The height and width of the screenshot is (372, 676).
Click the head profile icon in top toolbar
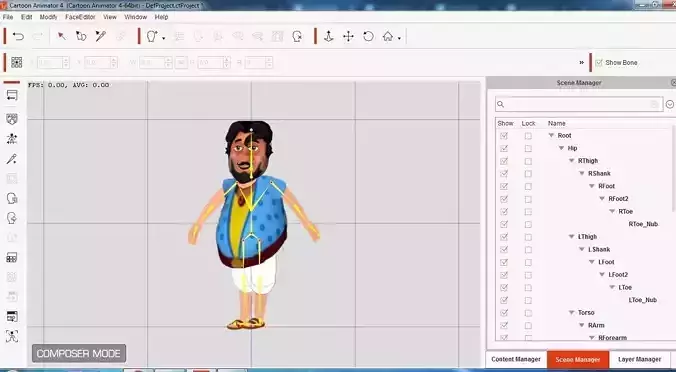coord(151,36)
